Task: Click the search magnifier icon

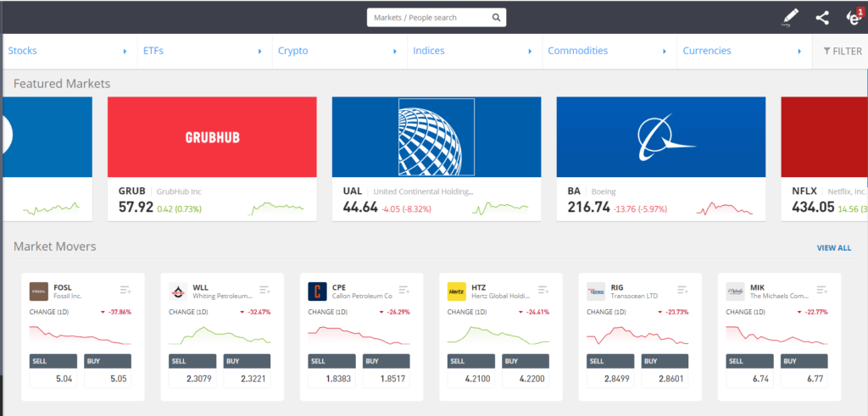Action: [496, 18]
